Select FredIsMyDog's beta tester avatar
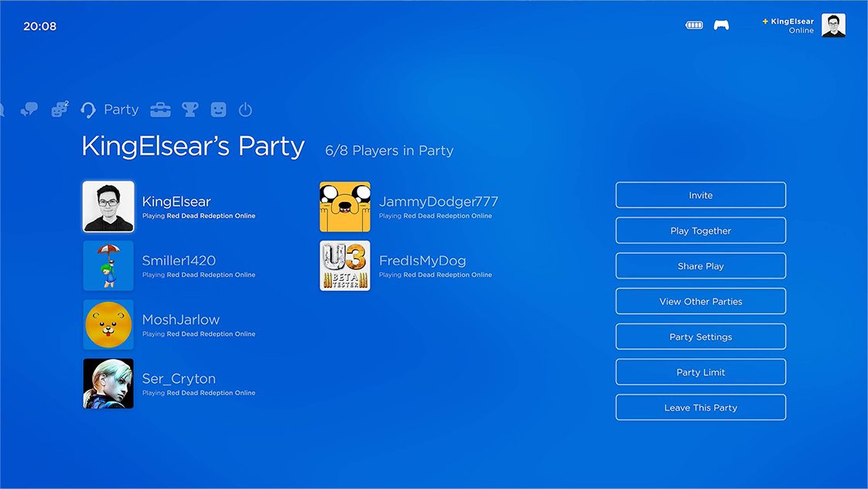 tap(345, 266)
